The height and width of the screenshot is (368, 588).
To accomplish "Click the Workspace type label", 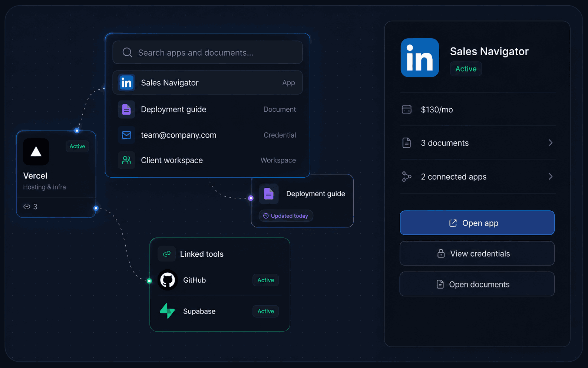I will coord(278,160).
